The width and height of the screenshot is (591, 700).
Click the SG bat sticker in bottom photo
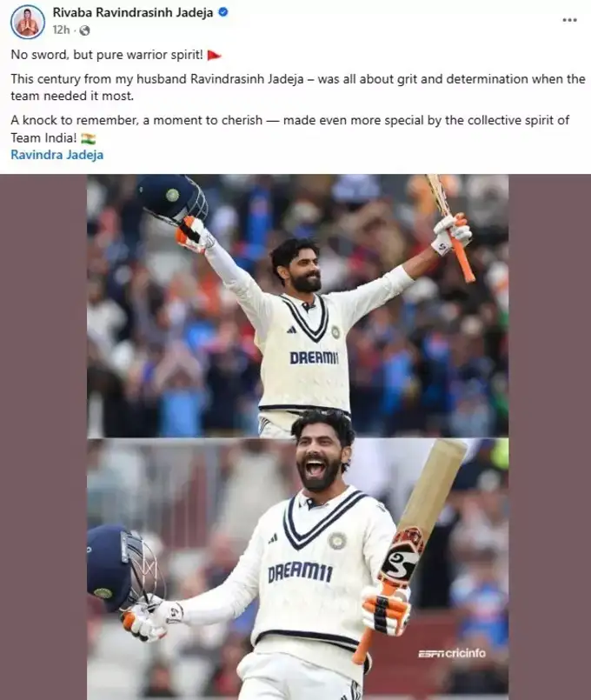click(403, 555)
